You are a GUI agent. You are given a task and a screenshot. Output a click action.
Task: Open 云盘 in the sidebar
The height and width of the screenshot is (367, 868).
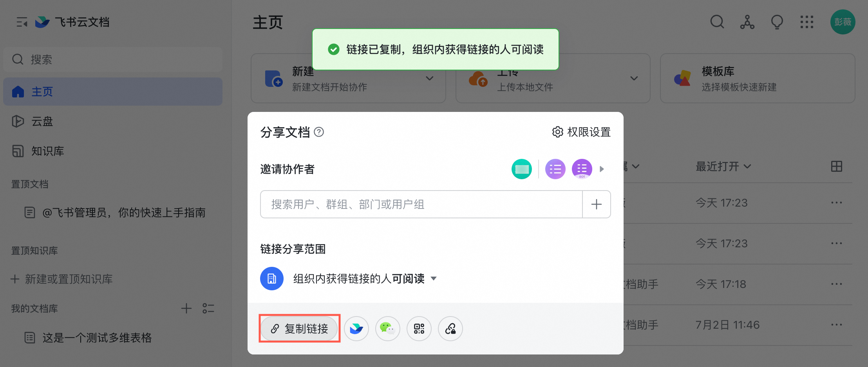(x=42, y=121)
